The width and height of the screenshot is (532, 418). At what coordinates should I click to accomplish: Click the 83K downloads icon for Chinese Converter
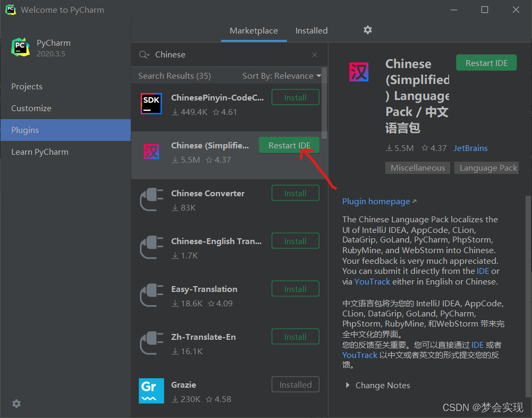click(x=175, y=208)
